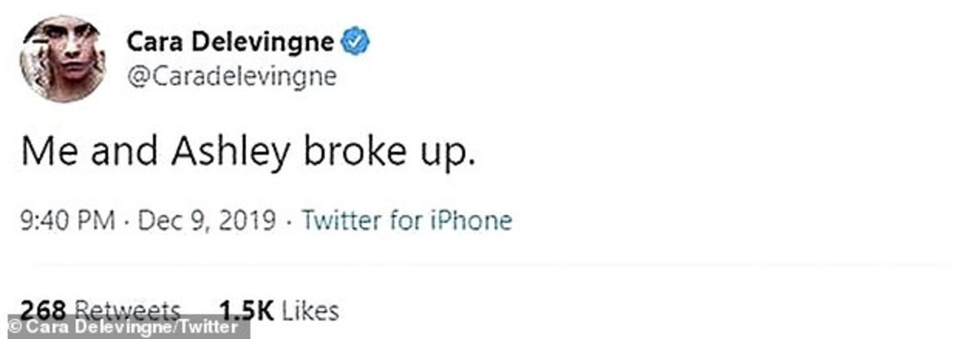Click the word Likes

coord(311,311)
